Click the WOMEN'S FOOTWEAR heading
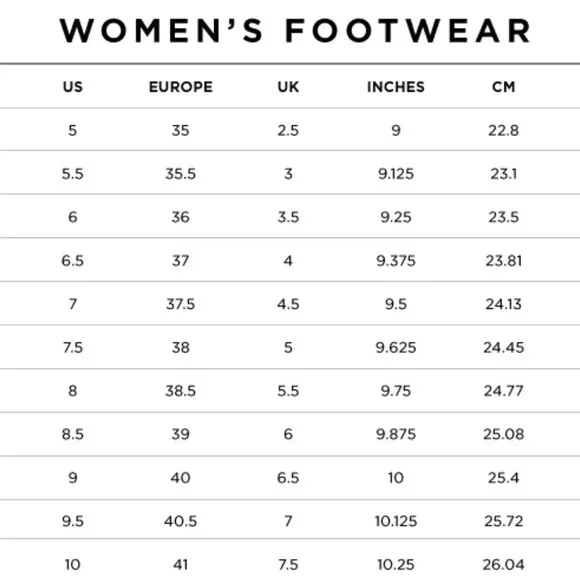Viewport: 580px width, 580px height. click(x=295, y=31)
